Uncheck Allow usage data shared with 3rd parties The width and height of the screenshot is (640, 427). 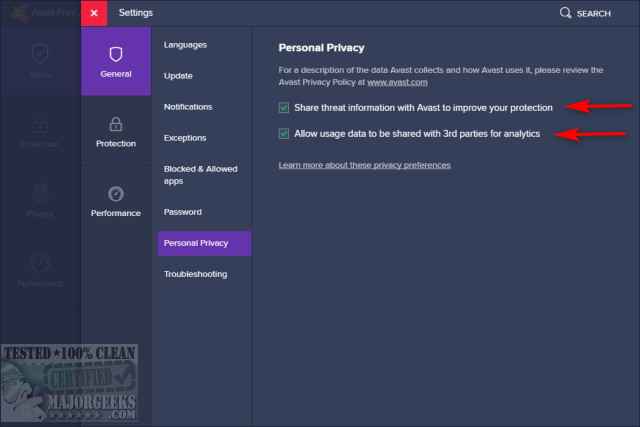(x=284, y=133)
